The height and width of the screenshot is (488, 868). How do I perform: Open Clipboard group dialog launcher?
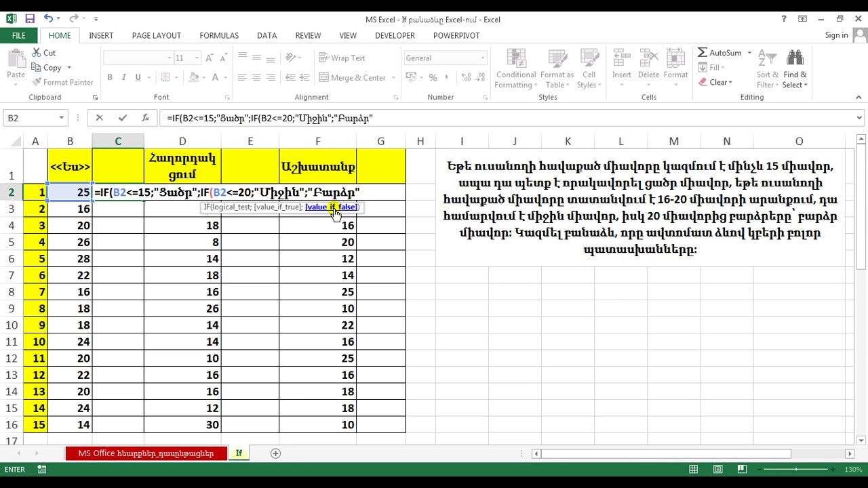tap(95, 98)
